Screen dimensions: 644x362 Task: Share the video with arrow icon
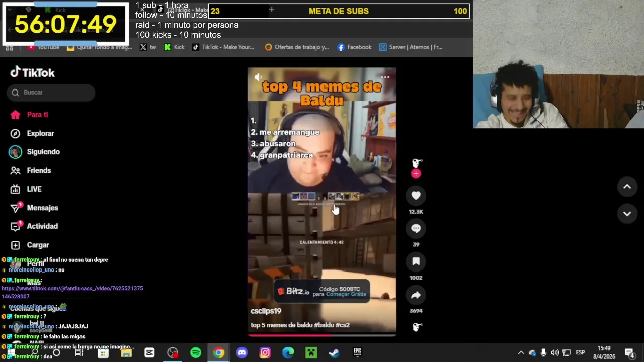coord(416,295)
